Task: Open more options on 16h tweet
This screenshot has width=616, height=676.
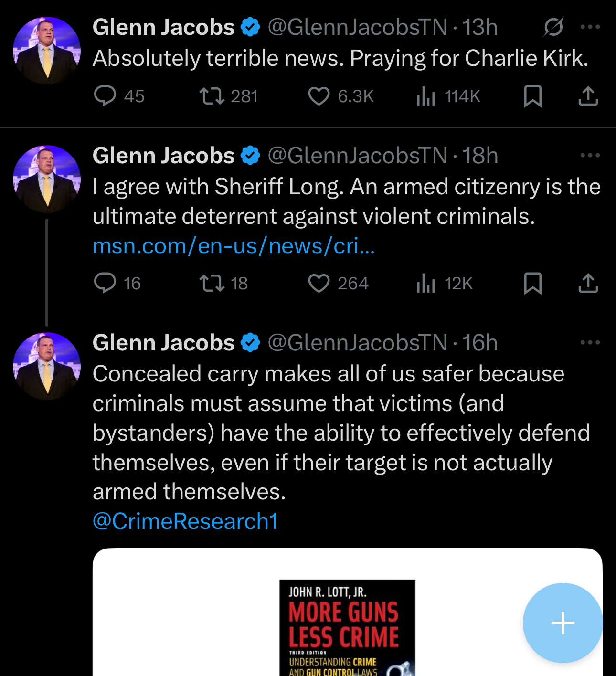Action: point(590,343)
